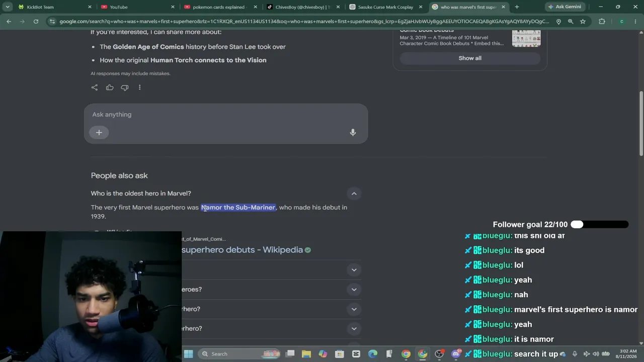View site information for google.com
The width and height of the screenshot is (644, 362).
click(52, 22)
